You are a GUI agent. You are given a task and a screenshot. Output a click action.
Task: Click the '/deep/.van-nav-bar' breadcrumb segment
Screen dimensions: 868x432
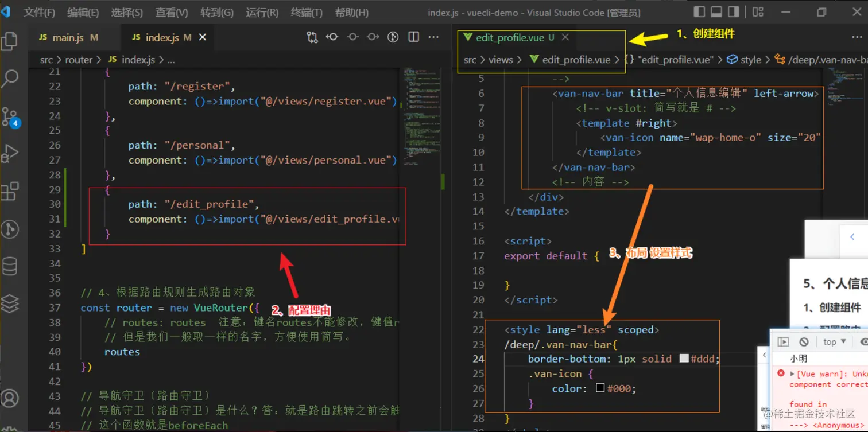click(x=821, y=60)
